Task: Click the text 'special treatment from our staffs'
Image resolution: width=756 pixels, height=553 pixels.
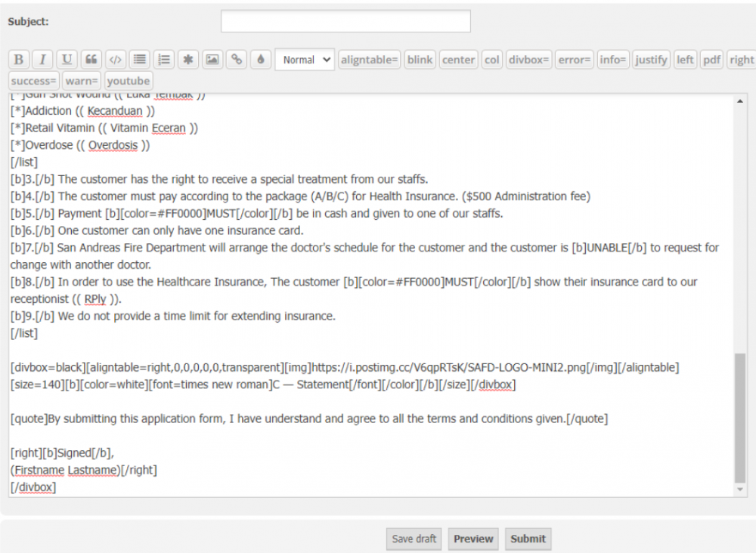Action: point(343,179)
